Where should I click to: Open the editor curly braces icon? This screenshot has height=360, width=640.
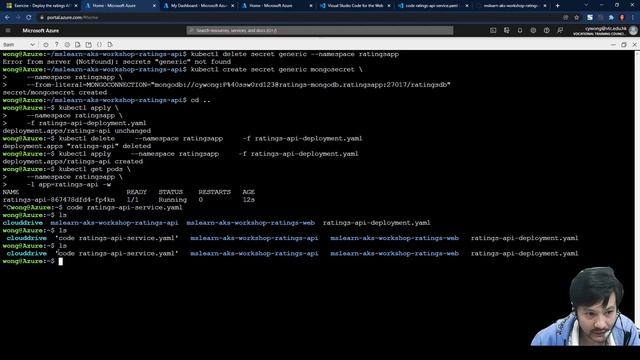99,44
